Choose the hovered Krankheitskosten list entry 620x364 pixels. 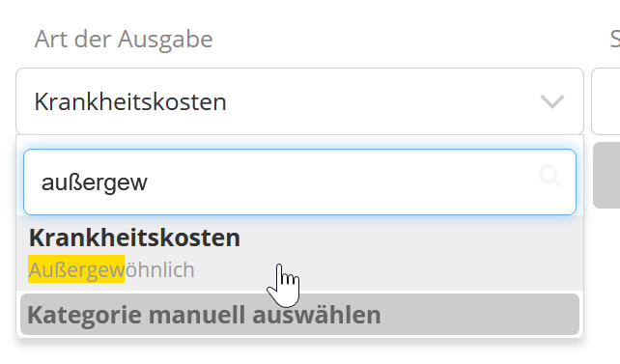point(299,253)
